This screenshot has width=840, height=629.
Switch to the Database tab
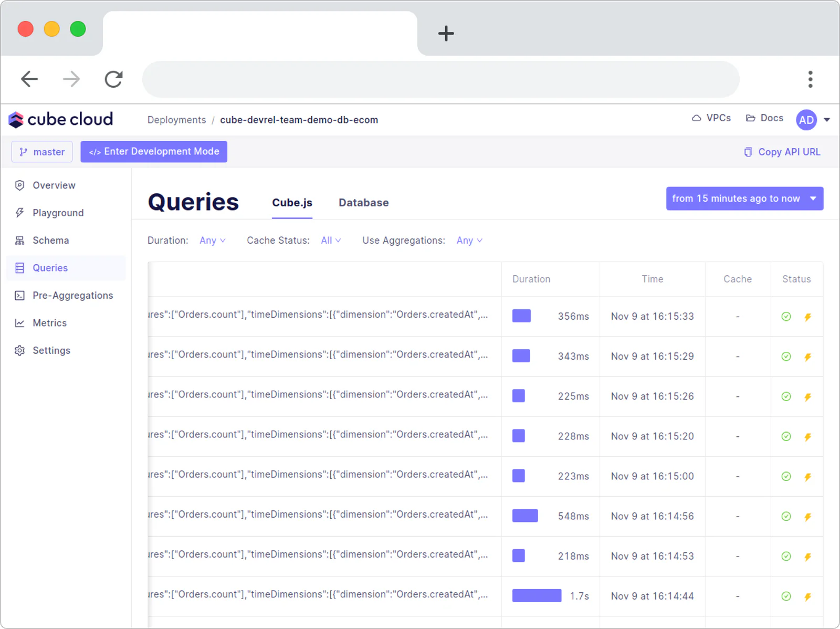(364, 203)
